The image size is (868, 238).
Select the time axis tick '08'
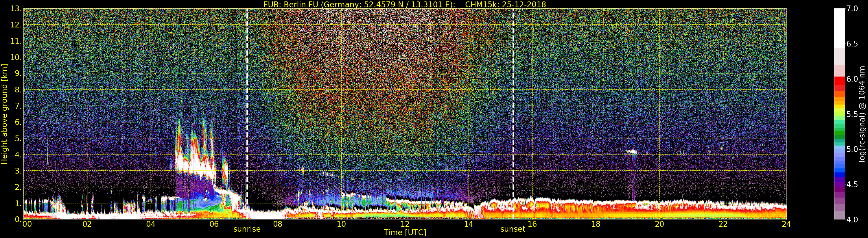tap(278, 224)
